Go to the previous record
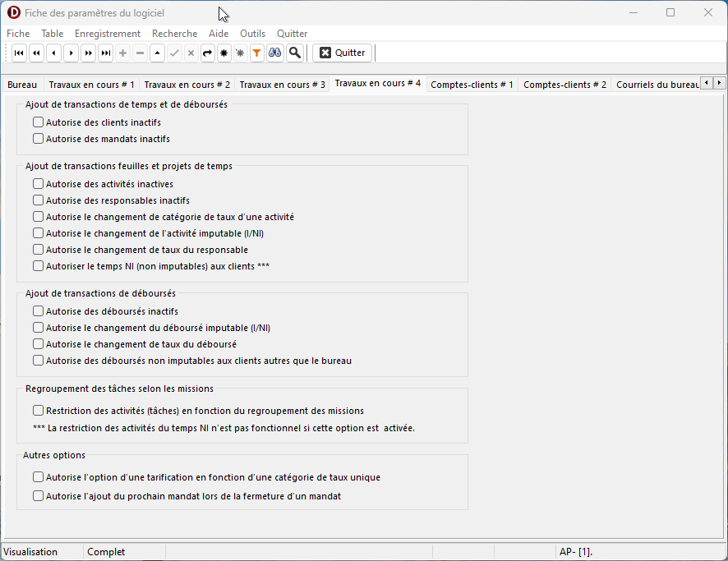 coord(54,53)
